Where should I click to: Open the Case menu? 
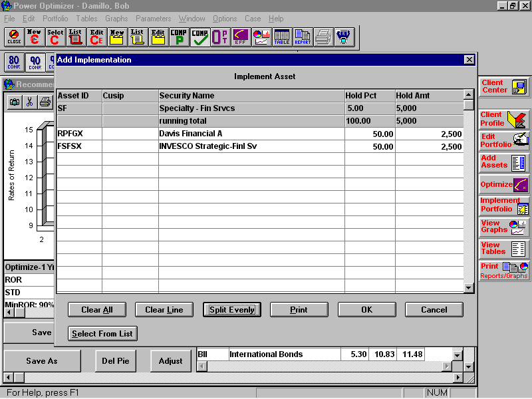253,19
